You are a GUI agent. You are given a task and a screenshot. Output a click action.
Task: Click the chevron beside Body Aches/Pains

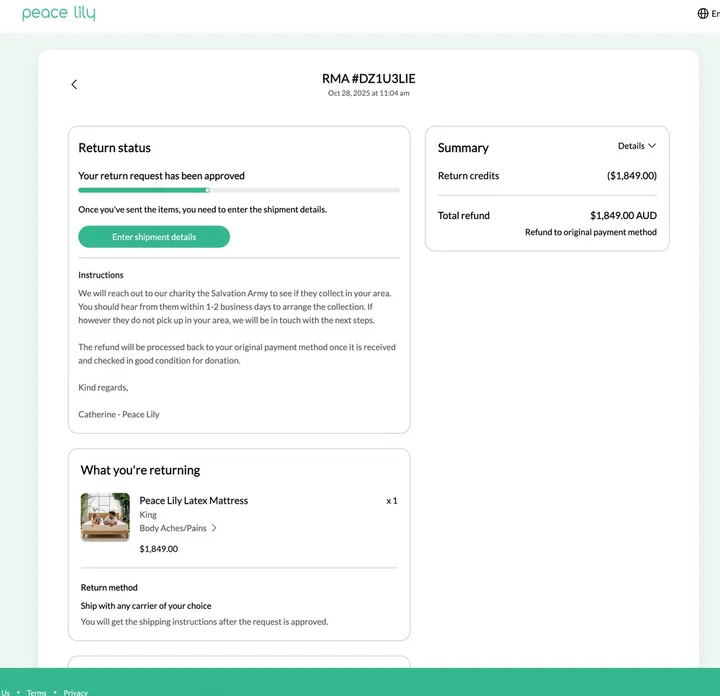[214, 528]
